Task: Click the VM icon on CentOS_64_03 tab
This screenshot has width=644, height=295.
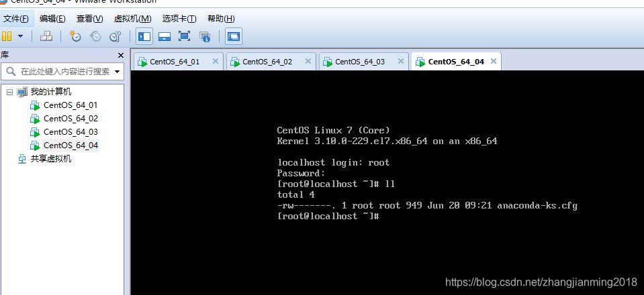Action: tap(328, 62)
